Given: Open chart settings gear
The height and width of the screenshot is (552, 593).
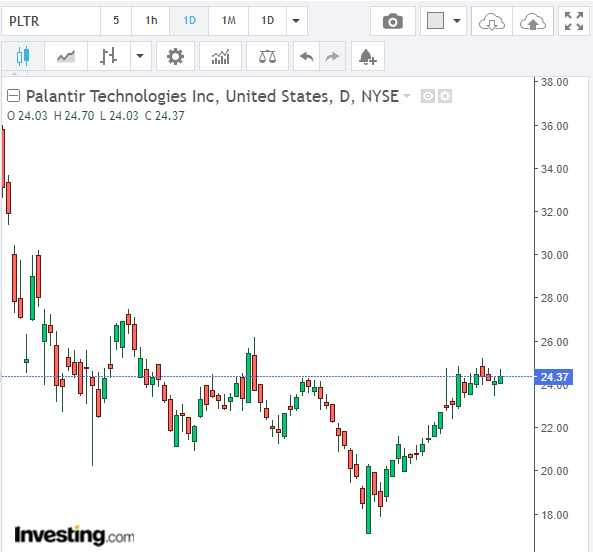Looking at the screenshot, I should 175,56.
